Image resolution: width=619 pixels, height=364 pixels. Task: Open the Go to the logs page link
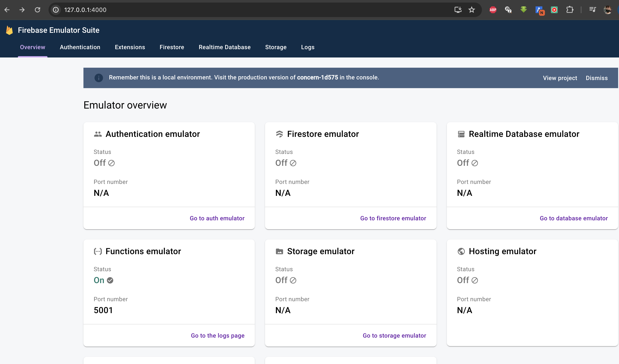[217, 335]
